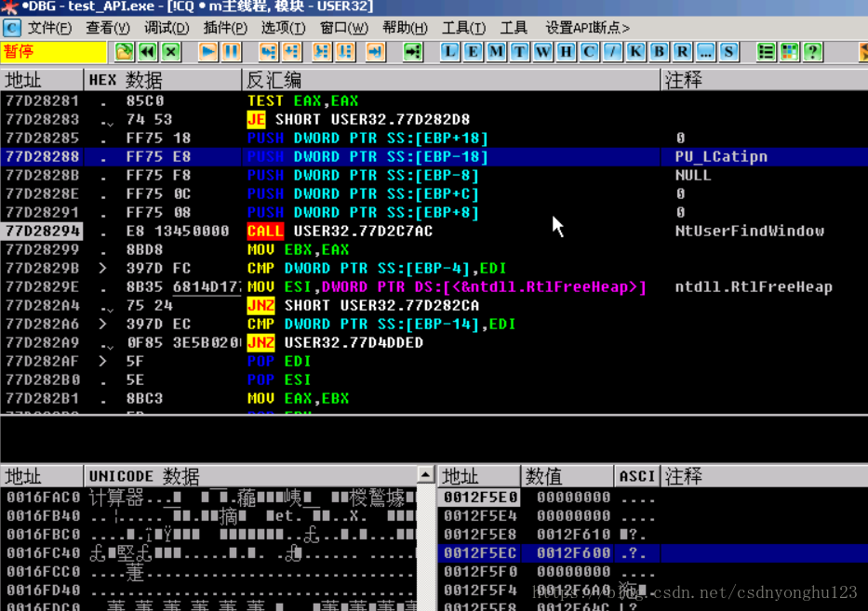The height and width of the screenshot is (611, 868).
Task: Open Source window with S icon
Action: pos(728,52)
